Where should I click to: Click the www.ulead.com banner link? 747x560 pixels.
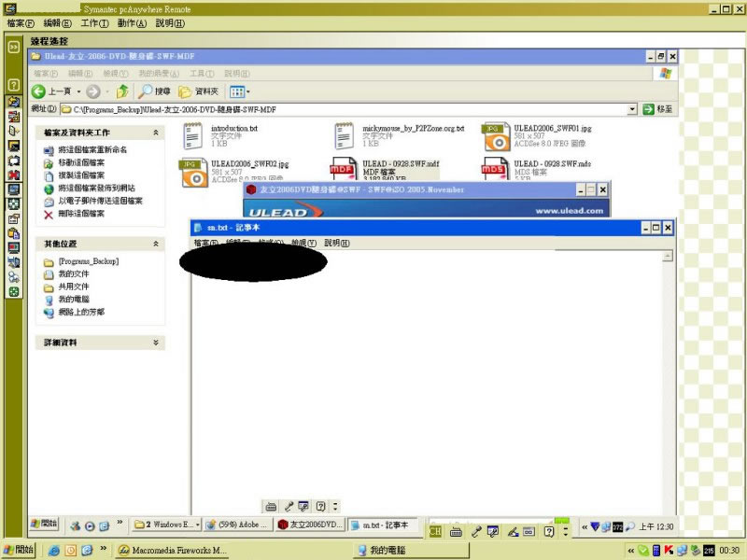570,211
